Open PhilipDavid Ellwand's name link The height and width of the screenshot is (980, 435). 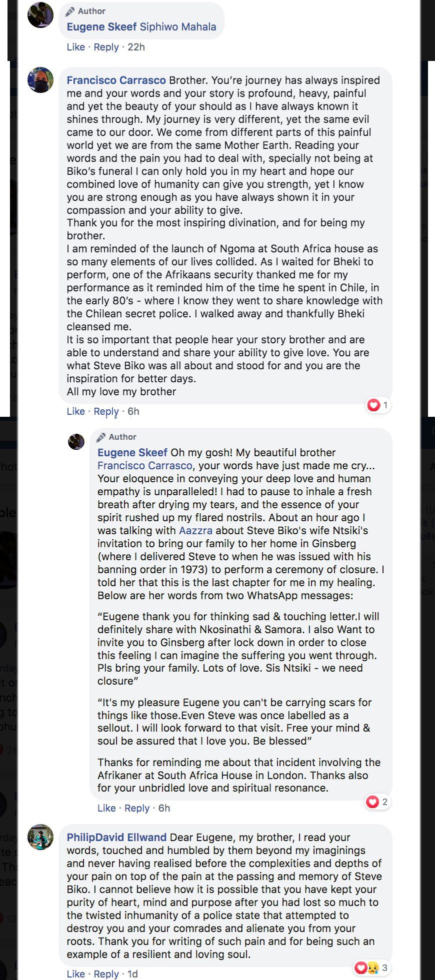pos(116,837)
